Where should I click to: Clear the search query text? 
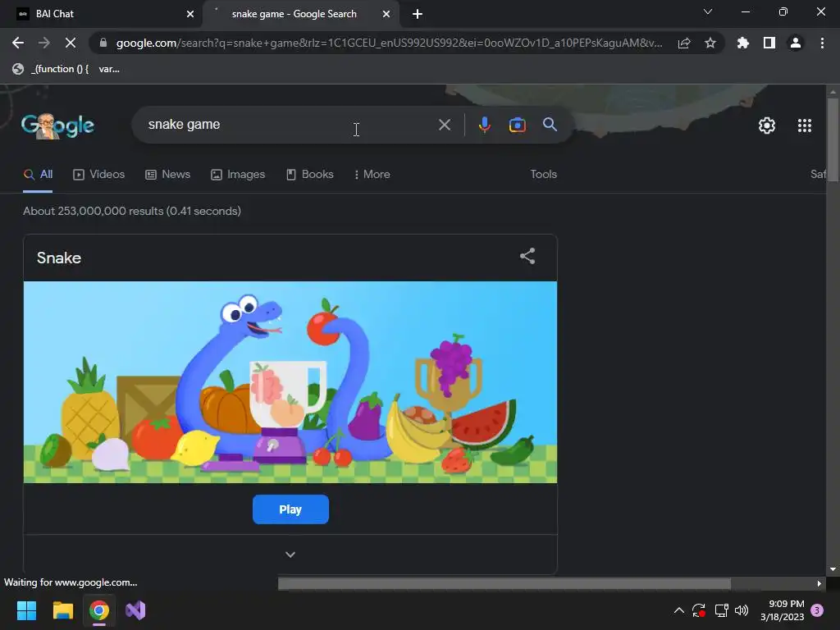point(445,125)
